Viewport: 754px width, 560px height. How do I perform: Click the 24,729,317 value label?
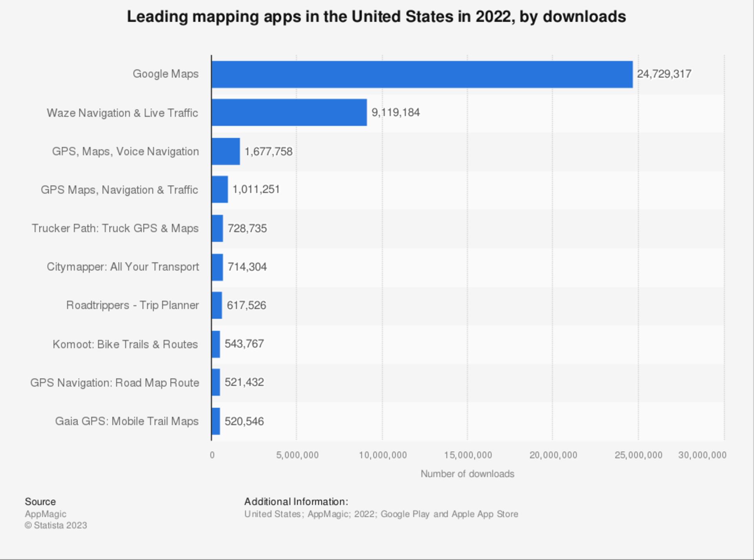pos(664,74)
